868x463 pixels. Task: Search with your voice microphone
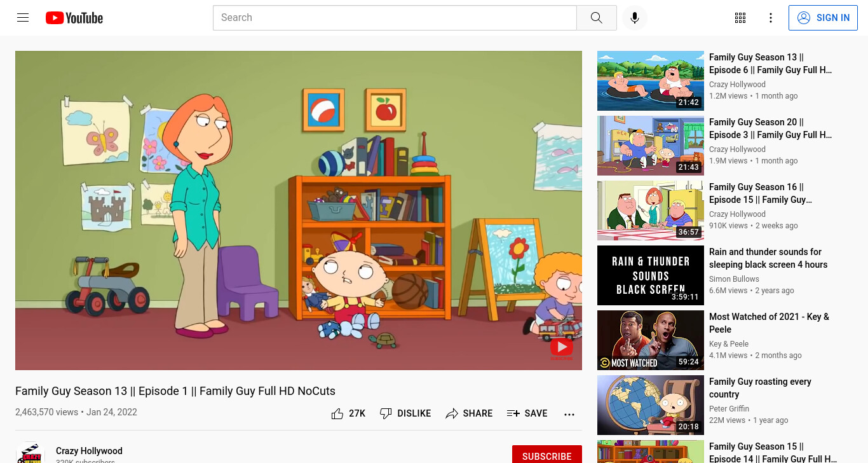pos(634,18)
